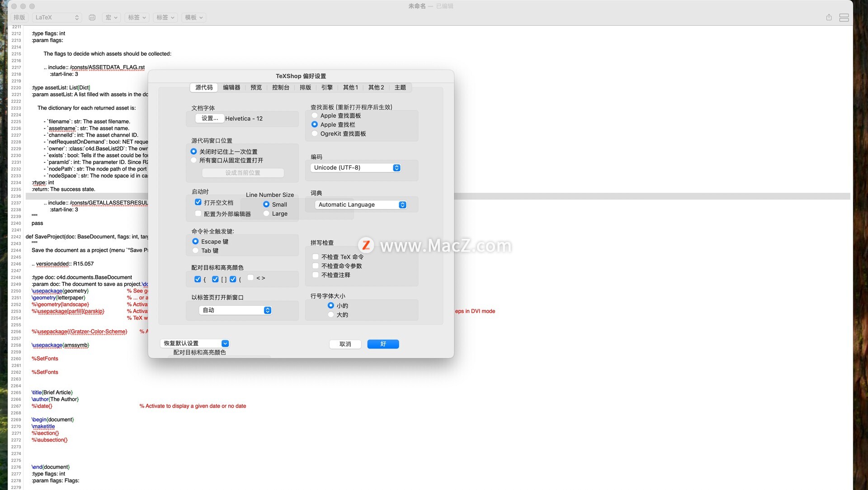
Task: Click the 设置... font button
Action: click(x=210, y=119)
